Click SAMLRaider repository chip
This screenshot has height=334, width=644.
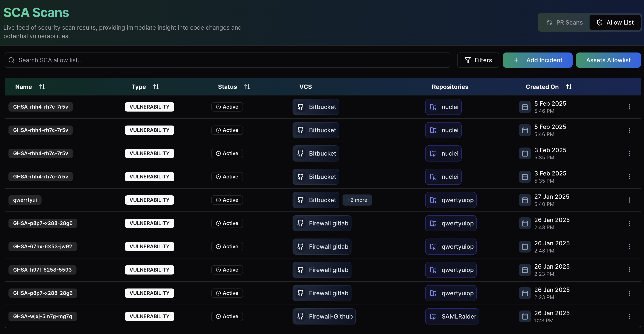click(x=452, y=316)
